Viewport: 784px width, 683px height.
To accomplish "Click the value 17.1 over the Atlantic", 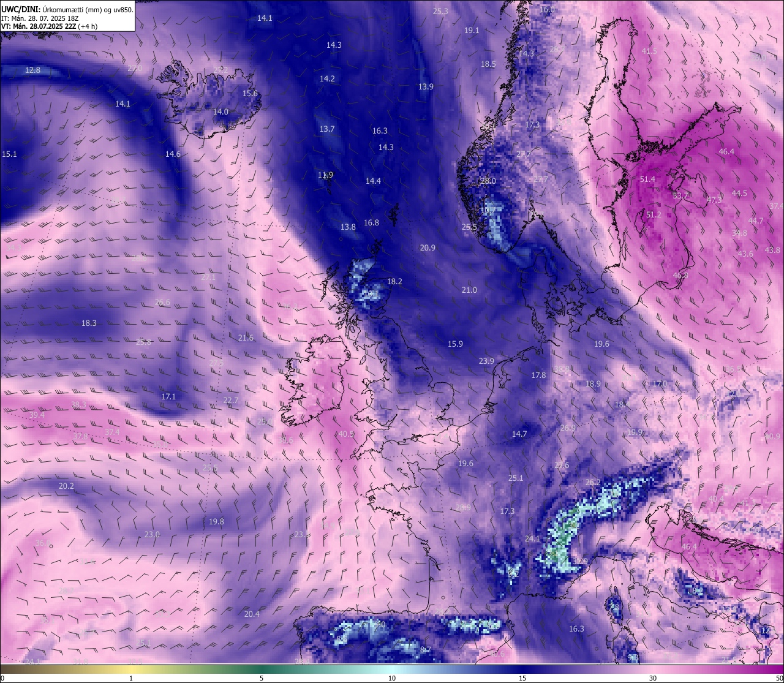I will point(168,397).
